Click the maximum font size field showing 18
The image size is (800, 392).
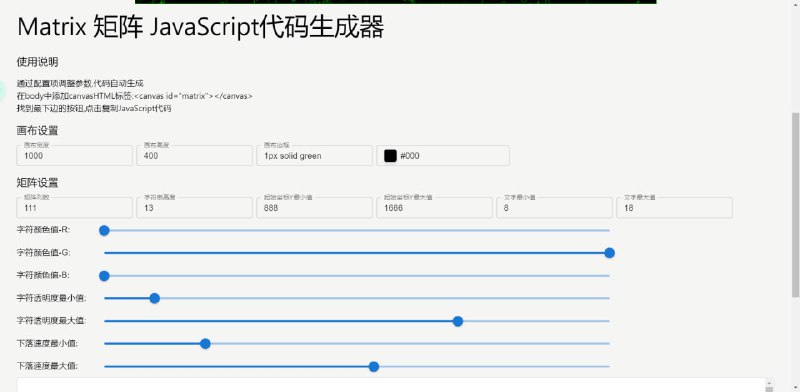pos(674,208)
